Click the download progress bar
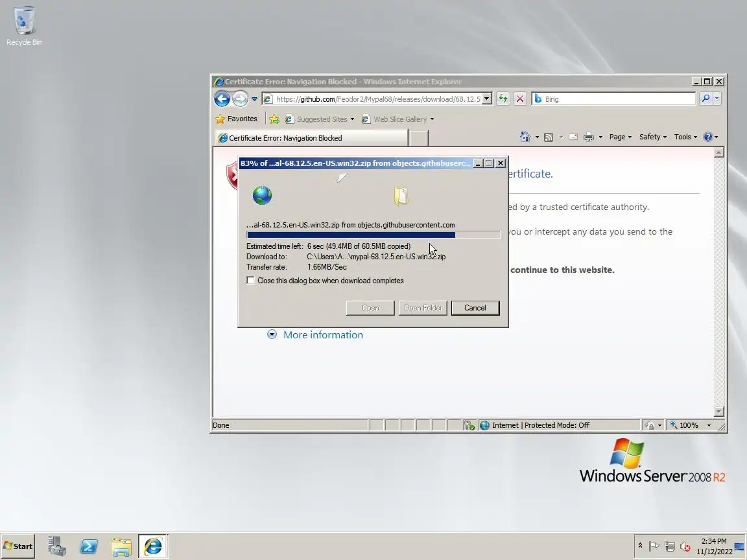The width and height of the screenshot is (747, 560). pos(373,235)
